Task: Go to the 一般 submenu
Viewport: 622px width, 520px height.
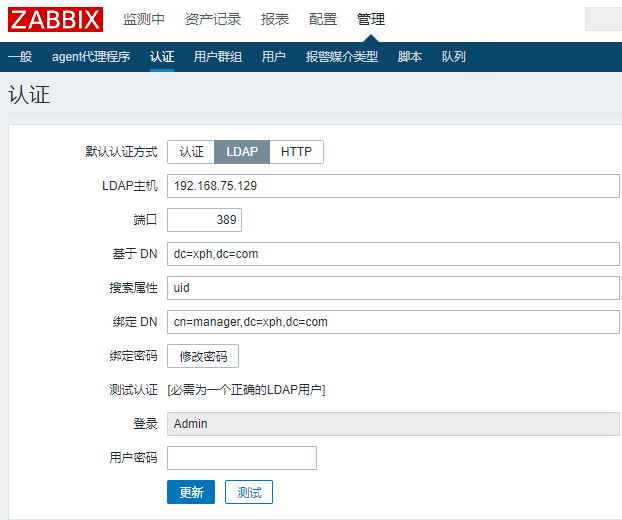Action: 20,57
